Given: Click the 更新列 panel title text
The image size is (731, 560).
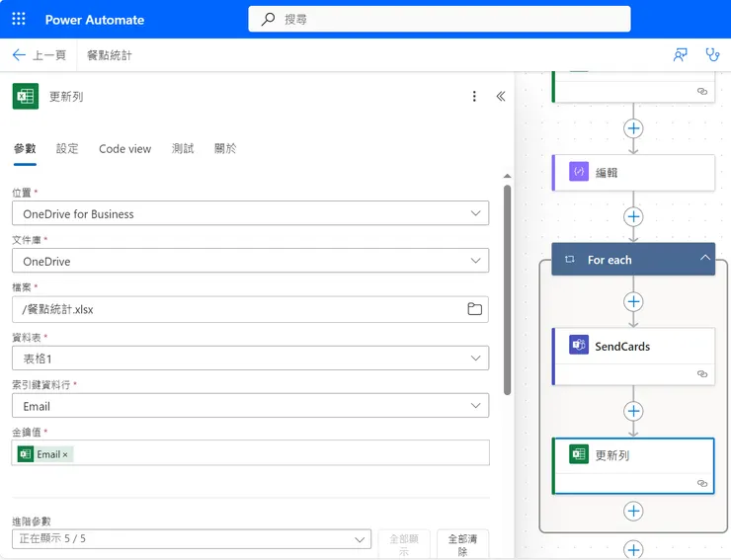Looking at the screenshot, I should click(66, 97).
